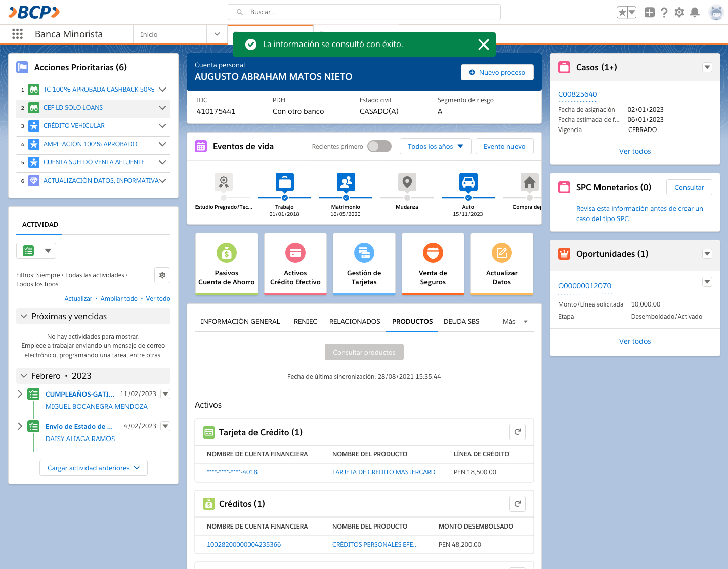728x569 pixels.
Task: Click the Ampliar todo link
Action: pos(119,299)
